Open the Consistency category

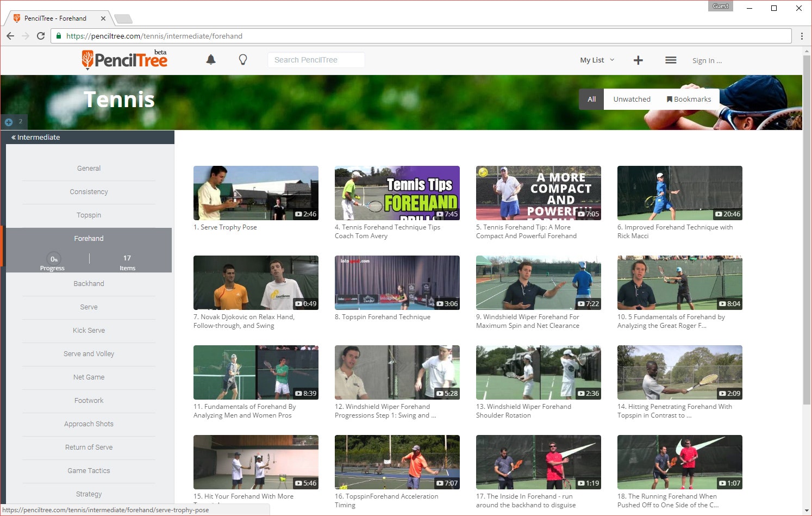click(x=89, y=192)
